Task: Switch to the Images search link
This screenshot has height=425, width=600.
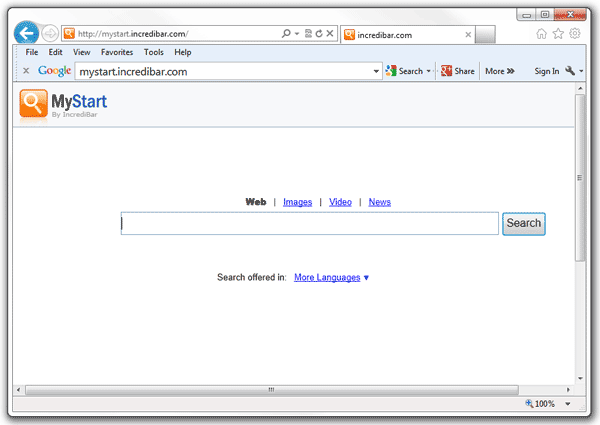Action: click(x=297, y=202)
